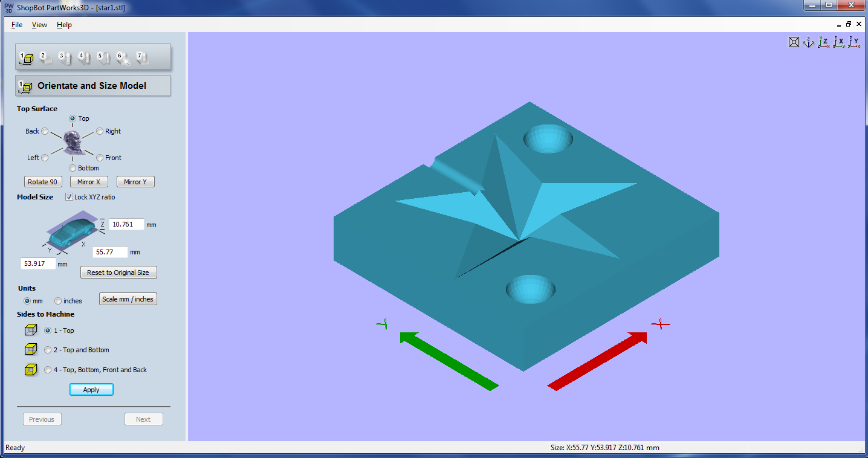Click the Apply button
868x458 pixels.
[x=91, y=390]
